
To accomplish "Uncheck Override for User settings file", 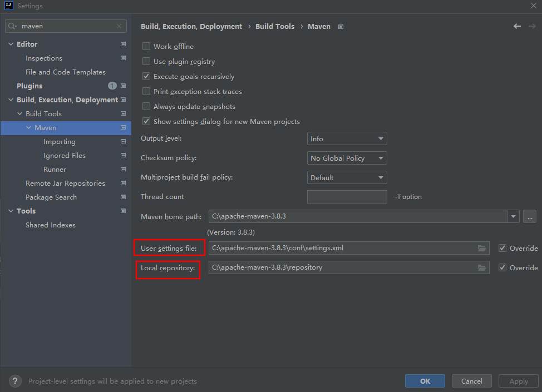I will click(502, 248).
